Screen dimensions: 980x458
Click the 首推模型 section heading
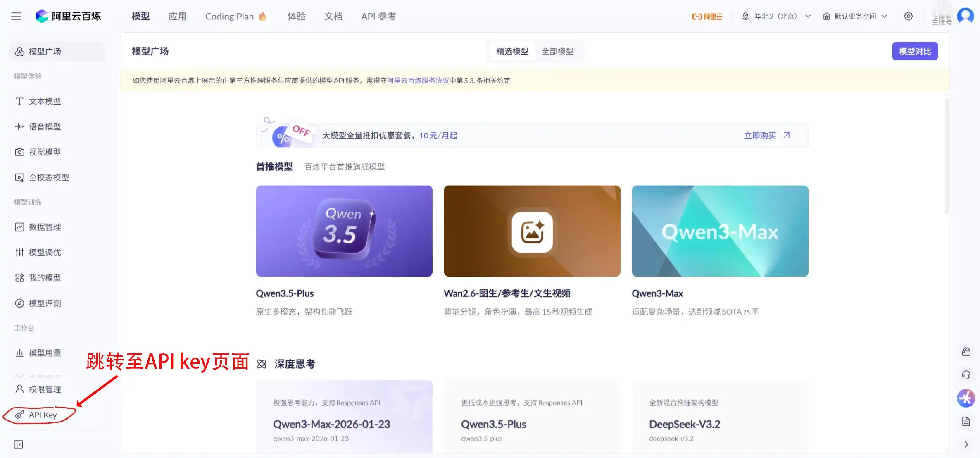point(274,167)
